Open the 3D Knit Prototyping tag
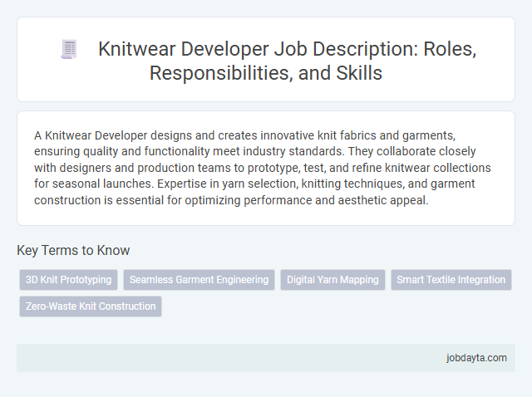 click(x=68, y=280)
